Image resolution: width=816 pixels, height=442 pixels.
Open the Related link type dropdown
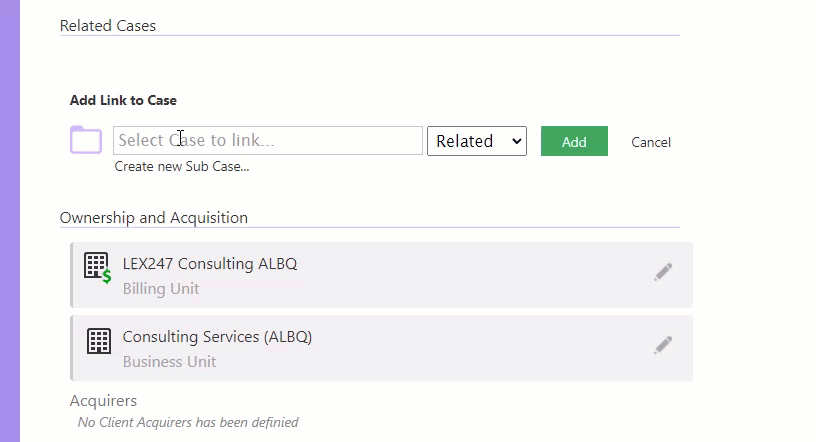coord(477,141)
